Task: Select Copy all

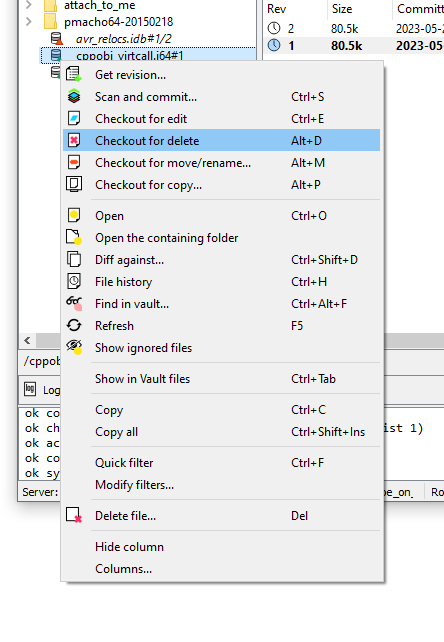Action: tap(222, 432)
